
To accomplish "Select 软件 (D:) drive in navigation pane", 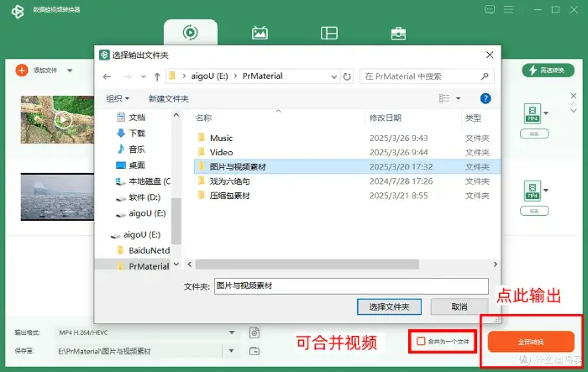I will coord(138,197).
